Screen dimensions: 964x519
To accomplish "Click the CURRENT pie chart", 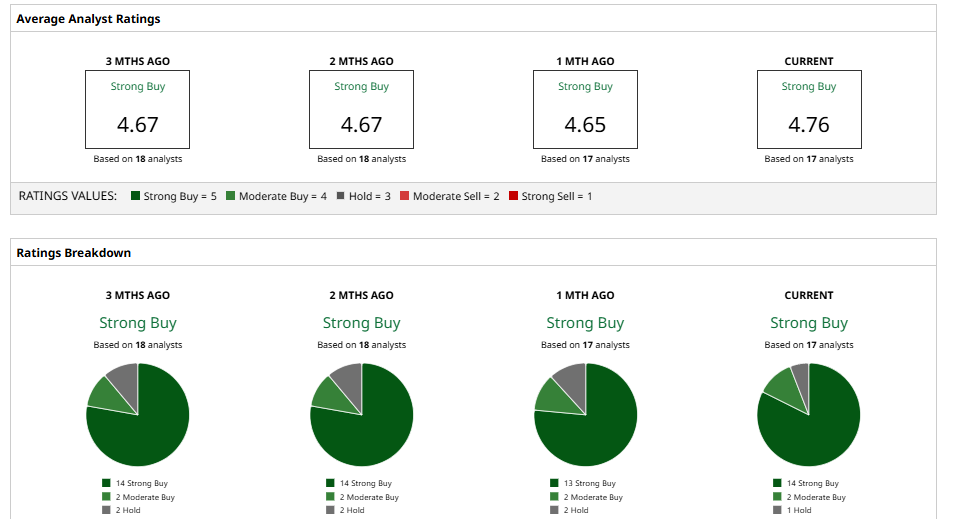I will click(809, 414).
